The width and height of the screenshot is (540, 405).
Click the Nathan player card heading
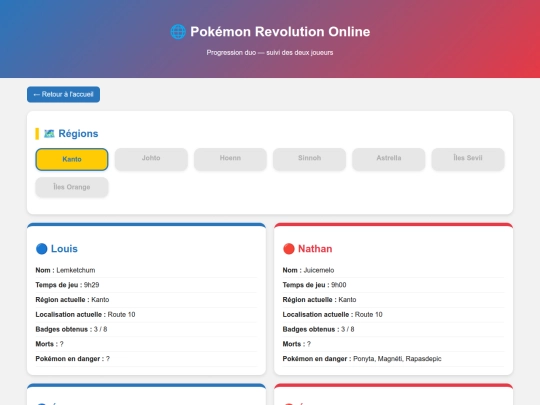[315, 249]
